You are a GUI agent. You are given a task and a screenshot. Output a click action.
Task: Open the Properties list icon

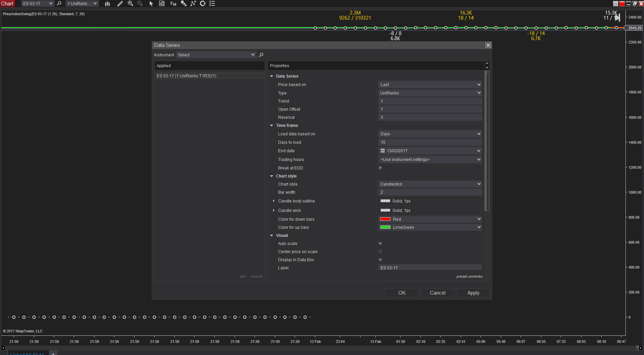coord(212,3)
